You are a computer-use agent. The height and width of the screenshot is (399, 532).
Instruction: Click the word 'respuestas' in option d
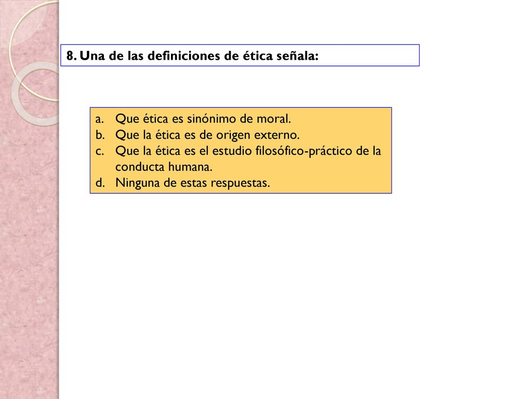[x=238, y=183]
